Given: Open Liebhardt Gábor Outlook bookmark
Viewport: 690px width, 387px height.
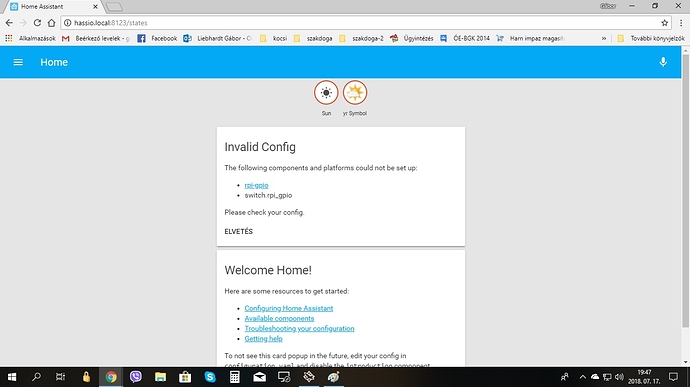Looking at the screenshot, I should [217, 38].
